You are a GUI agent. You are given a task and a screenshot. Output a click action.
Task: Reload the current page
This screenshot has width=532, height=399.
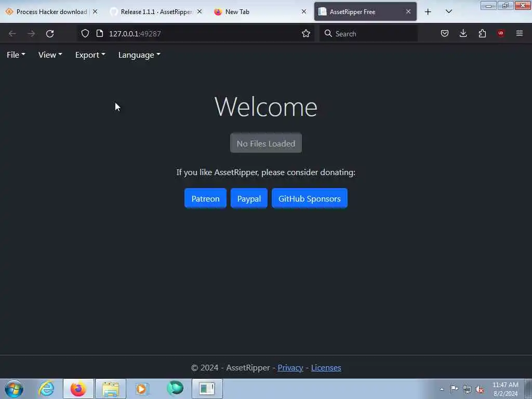pyautogui.click(x=50, y=34)
